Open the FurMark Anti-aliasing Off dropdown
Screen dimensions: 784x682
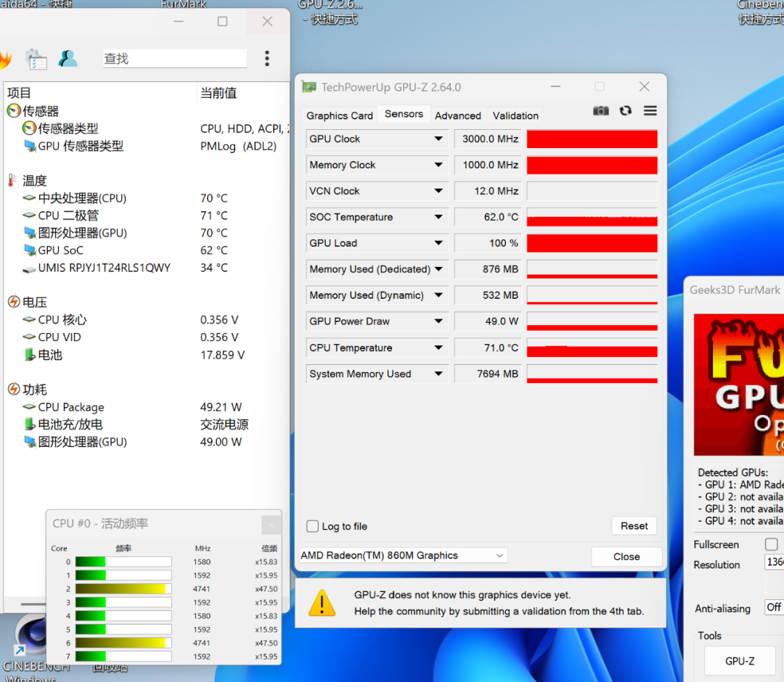pos(774,607)
